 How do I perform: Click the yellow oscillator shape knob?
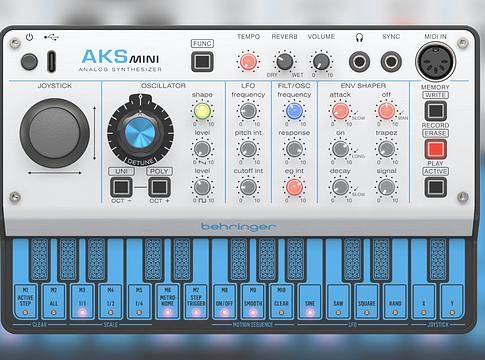202,111
